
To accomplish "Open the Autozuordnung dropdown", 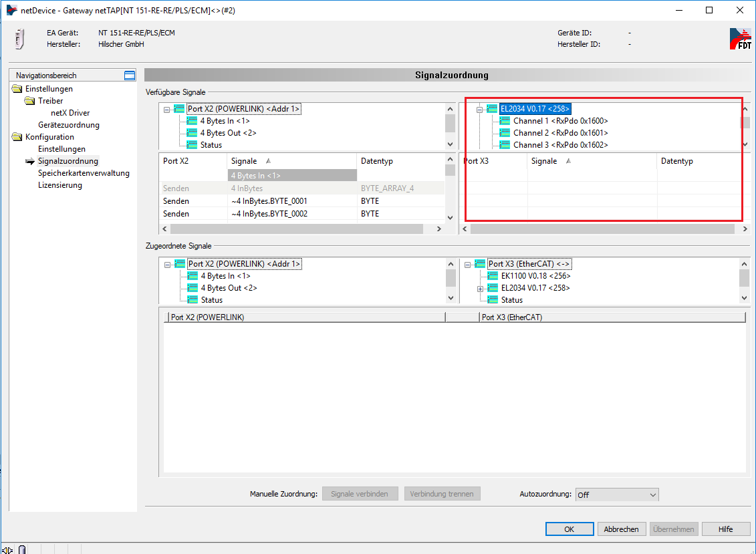I will 617,495.
